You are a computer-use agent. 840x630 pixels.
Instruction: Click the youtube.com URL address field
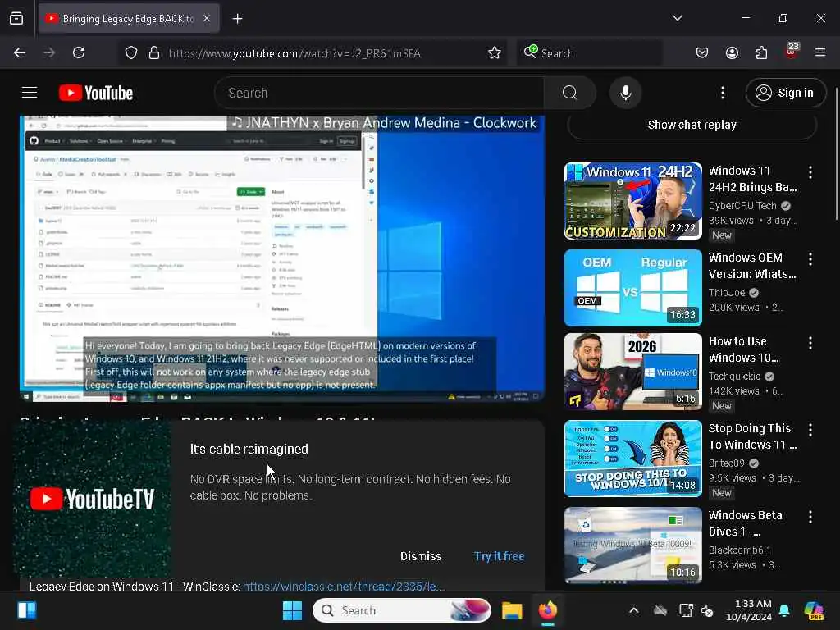(294, 53)
